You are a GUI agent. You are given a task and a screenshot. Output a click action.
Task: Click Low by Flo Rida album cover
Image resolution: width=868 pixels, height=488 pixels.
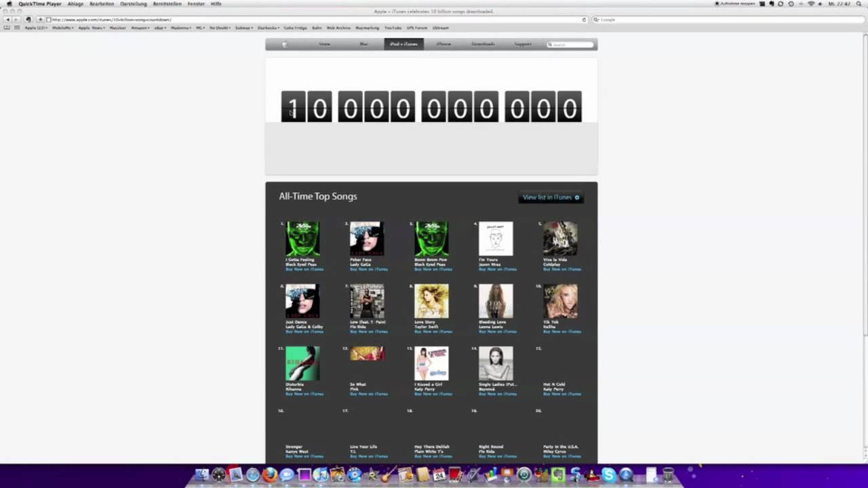point(367,301)
